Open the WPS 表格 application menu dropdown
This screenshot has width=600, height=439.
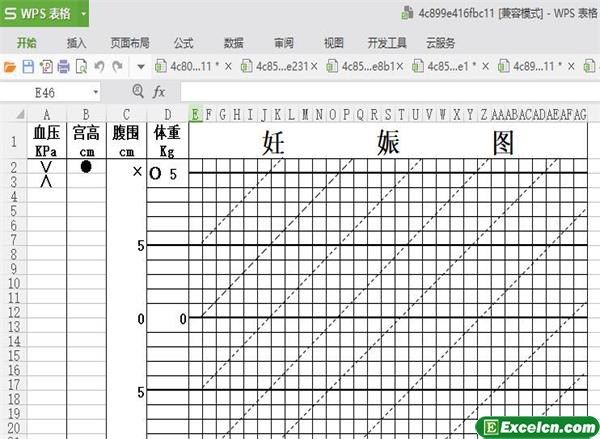click(x=83, y=14)
